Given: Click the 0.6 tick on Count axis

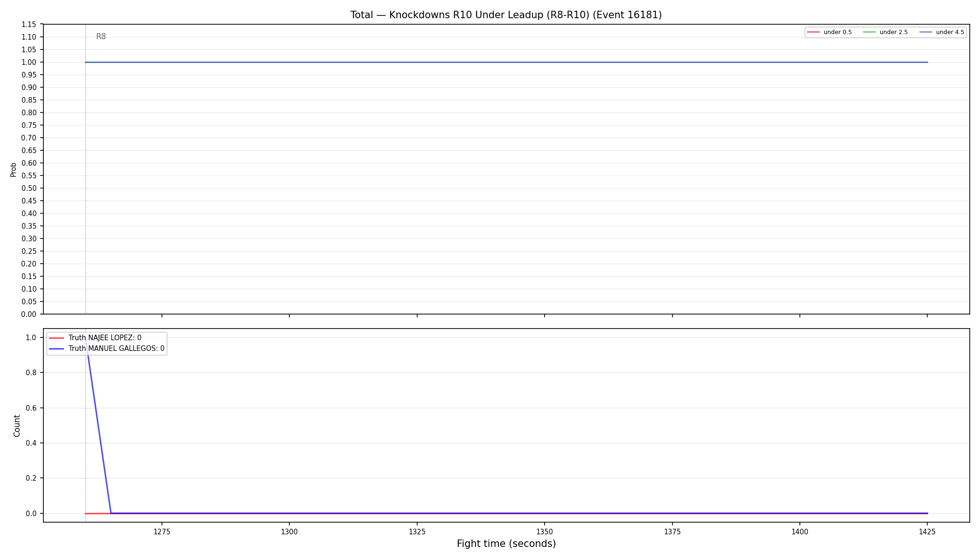Looking at the screenshot, I should click(x=31, y=408).
